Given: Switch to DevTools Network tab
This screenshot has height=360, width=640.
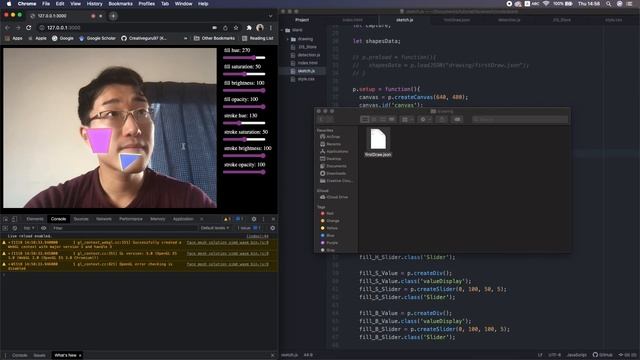Looking at the screenshot, I should coord(104,219).
